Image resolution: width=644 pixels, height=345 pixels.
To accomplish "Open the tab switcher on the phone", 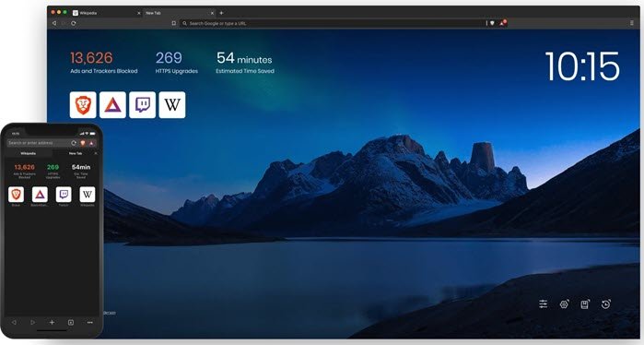I will click(71, 322).
